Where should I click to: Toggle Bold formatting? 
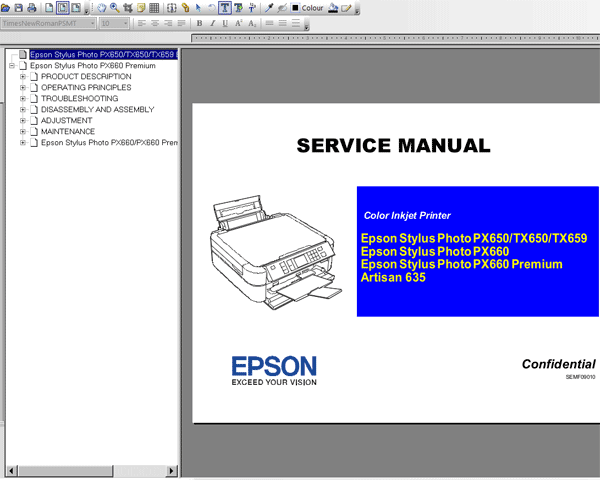click(199, 24)
